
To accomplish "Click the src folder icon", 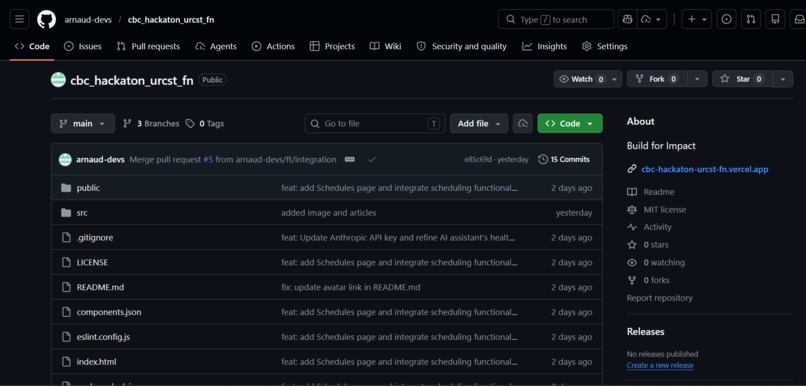I will (x=66, y=213).
